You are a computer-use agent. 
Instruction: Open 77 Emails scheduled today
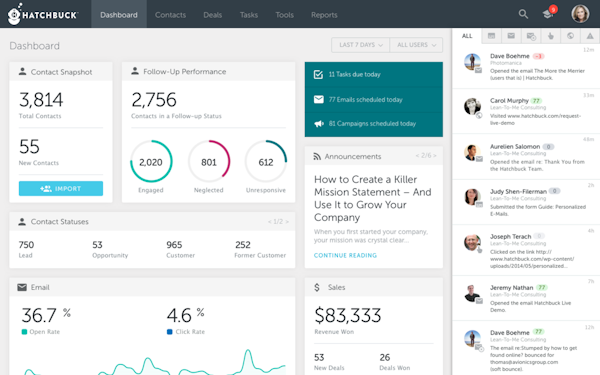click(374, 99)
